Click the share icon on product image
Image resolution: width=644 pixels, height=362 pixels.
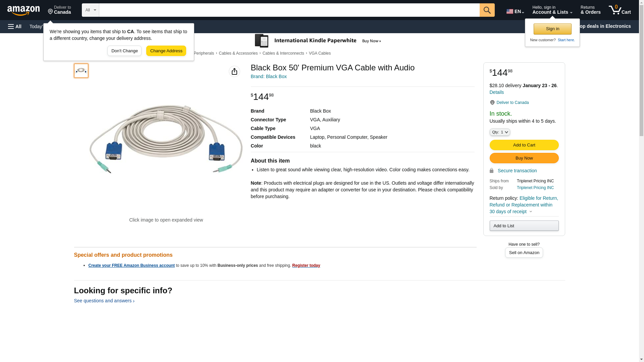pos(234,71)
